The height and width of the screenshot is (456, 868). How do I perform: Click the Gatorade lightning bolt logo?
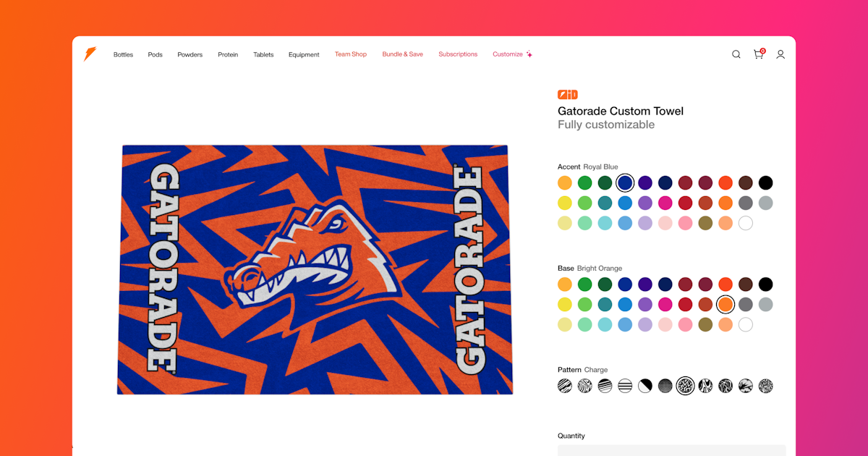tap(90, 53)
